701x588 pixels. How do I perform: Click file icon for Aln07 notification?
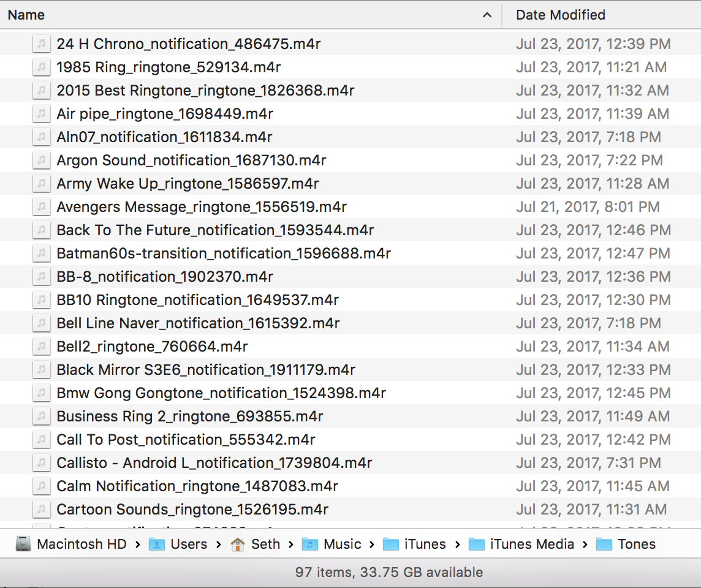click(41, 137)
